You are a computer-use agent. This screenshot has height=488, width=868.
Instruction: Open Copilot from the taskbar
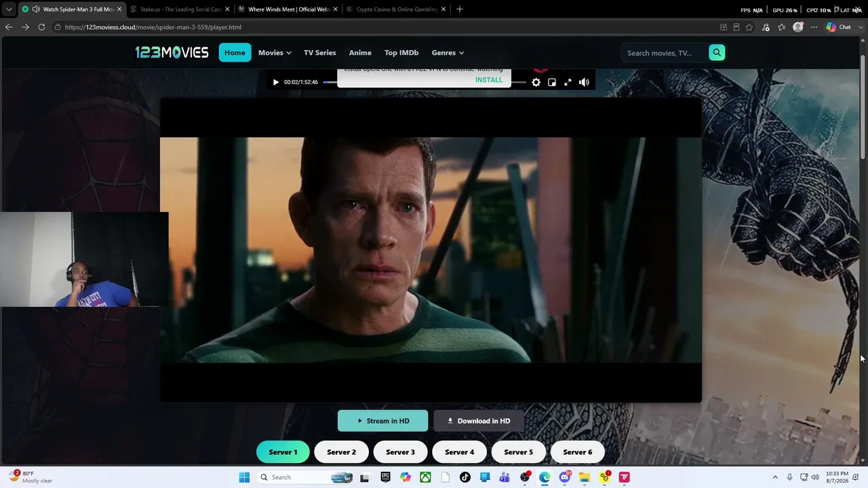click(x=406, y=477)
